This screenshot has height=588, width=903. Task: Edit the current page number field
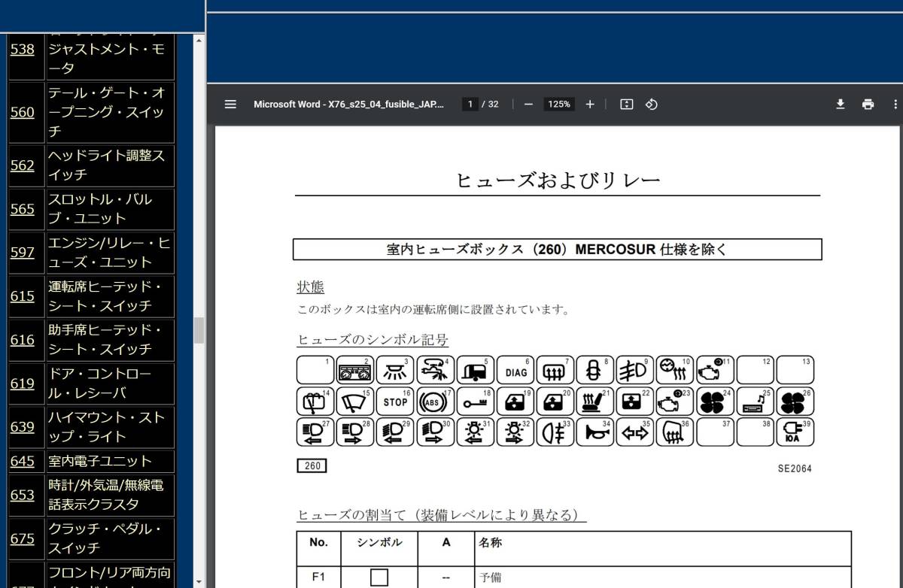(x=470, y=105)
